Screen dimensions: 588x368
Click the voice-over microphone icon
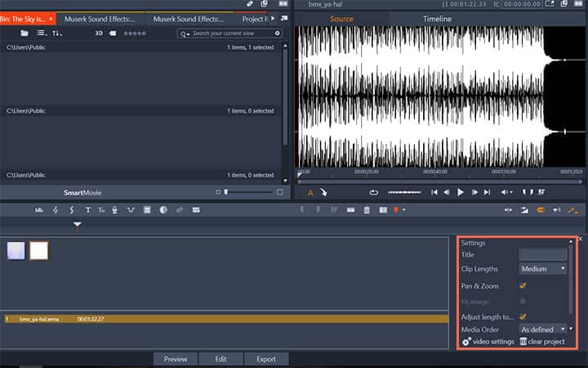coord(115,210)
